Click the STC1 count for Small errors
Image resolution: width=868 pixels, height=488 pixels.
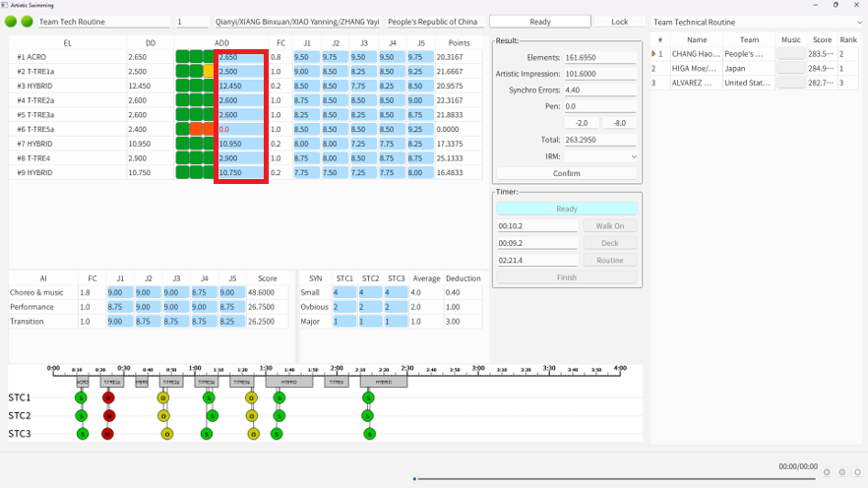point(344,292)
